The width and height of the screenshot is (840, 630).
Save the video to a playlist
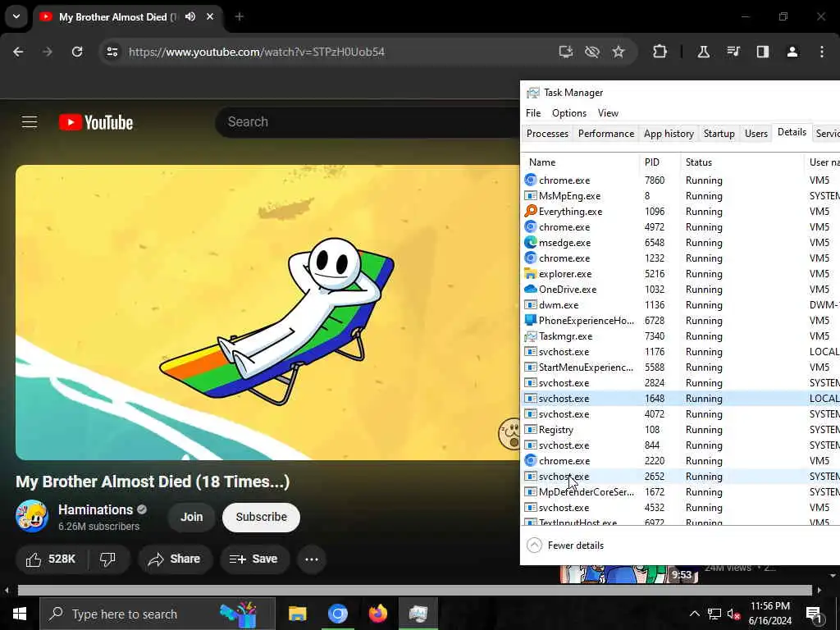[x=254, y=559]
